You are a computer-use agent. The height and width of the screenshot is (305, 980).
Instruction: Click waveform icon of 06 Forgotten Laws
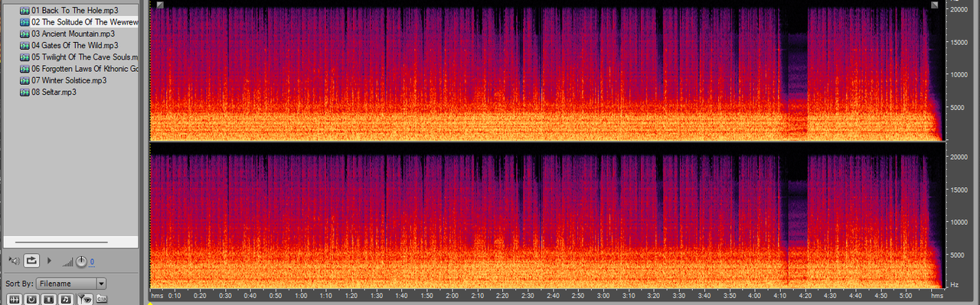click(24, 69)
